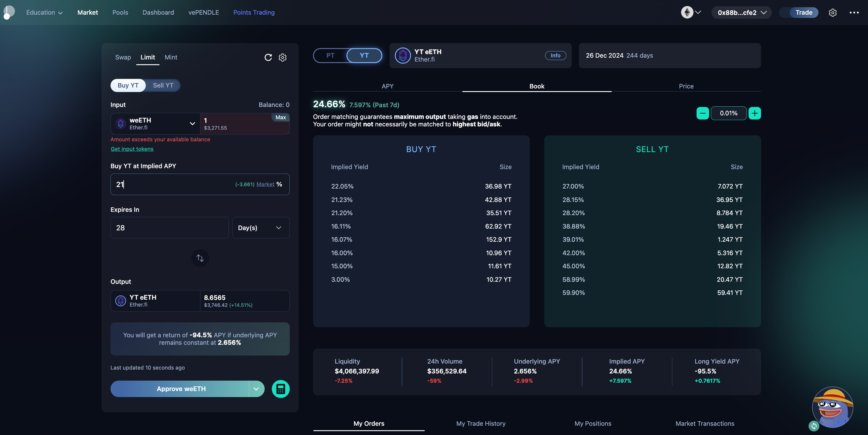Click the Pendle logo in header
Viewport: 868px width, 435px height.
point(9,12)
